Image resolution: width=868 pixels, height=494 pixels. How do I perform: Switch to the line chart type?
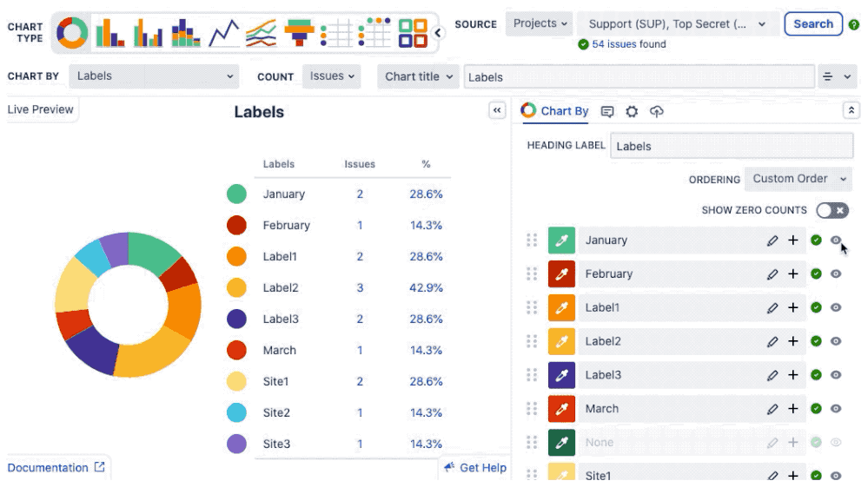coord(223,33)
